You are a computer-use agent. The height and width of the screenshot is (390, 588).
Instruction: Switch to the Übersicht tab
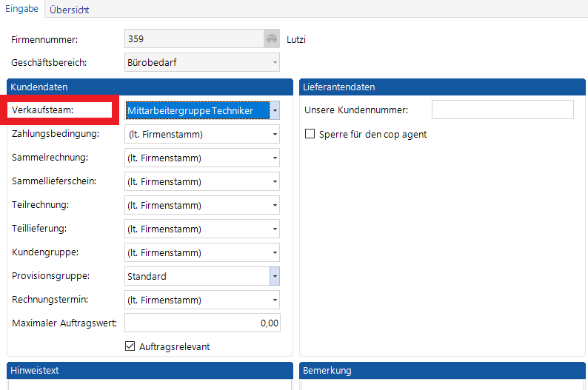pos(70,9)
